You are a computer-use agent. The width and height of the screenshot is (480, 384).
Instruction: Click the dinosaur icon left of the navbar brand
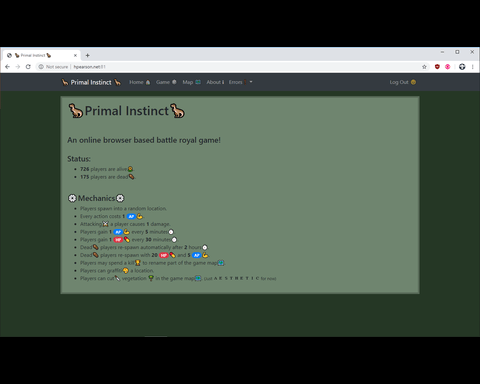(65, 82)
